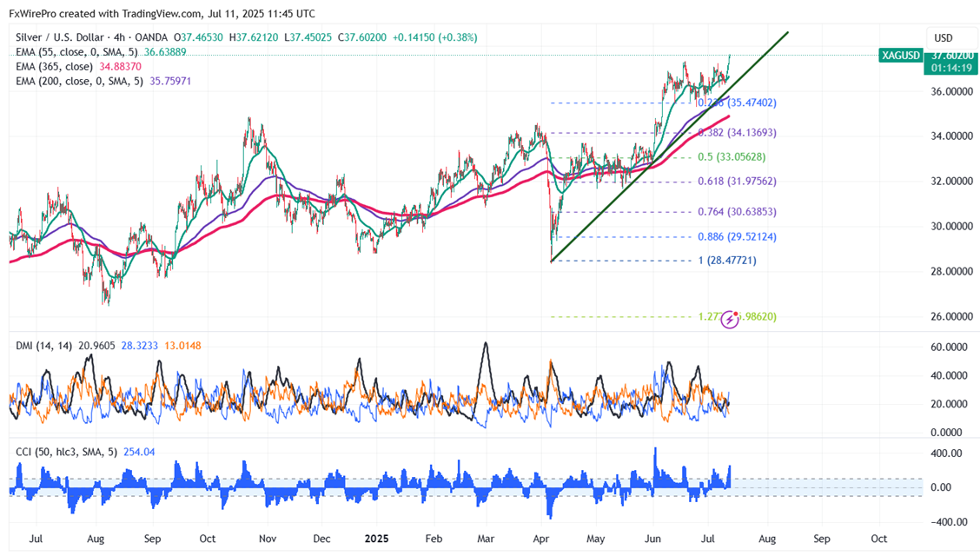This screenshot has width=980, height=556.
Task: Click the 0.764 (30.63853) Fibonacci label
Action: coord(738,212)
